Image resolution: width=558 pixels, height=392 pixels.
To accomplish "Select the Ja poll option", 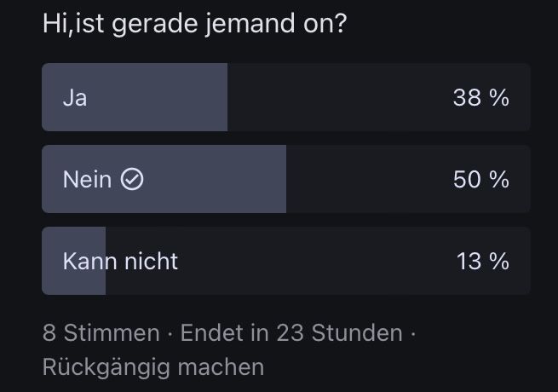I will 285,97.
